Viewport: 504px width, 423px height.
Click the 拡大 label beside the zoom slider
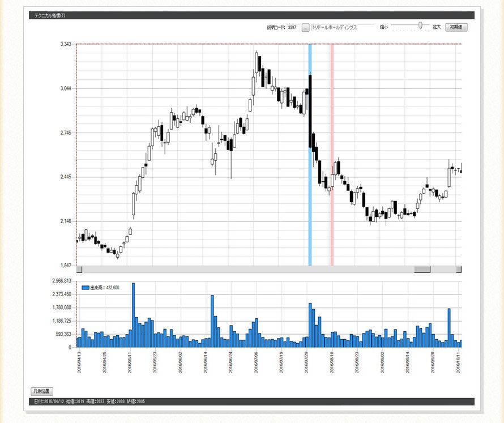click(437, 27)
